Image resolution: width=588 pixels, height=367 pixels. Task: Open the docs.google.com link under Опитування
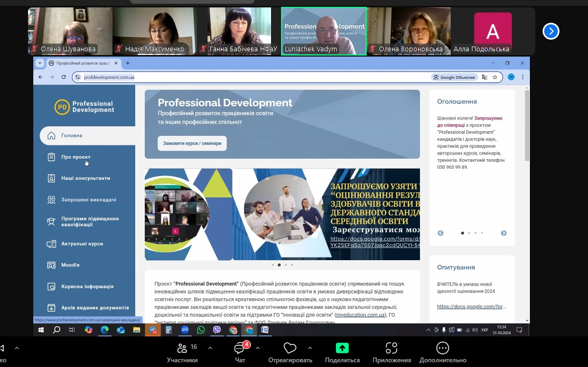[x=471, y=307]
